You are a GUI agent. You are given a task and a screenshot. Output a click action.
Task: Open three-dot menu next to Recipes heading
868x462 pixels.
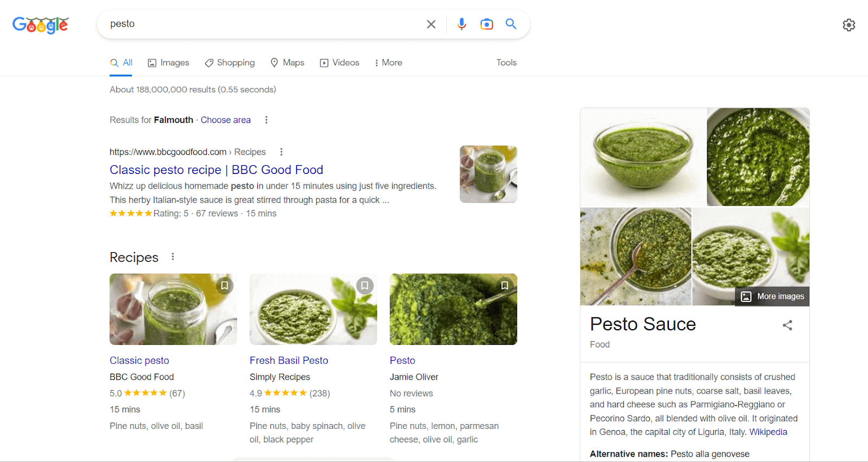173,256
